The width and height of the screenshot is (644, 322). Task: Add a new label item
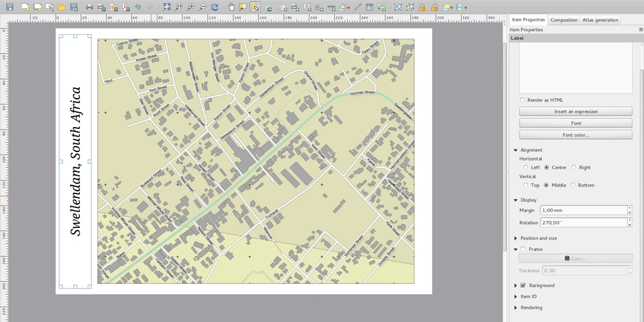point(307,7)
